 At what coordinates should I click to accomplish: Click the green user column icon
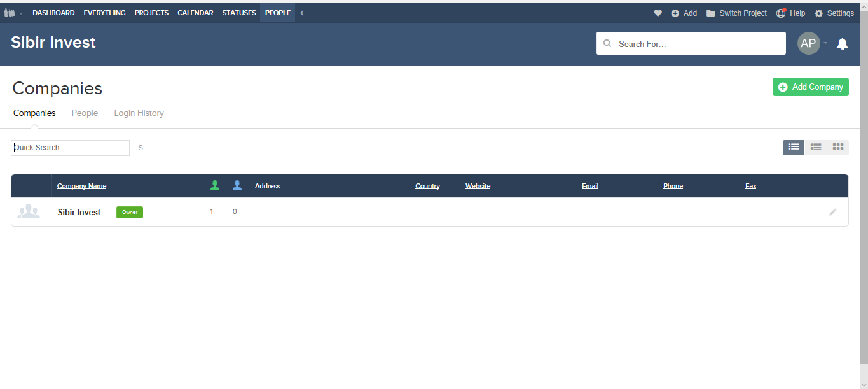pos(215,185)
